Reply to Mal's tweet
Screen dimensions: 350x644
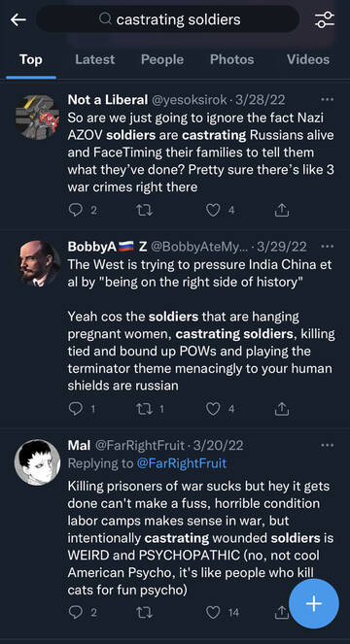[75, 613]
